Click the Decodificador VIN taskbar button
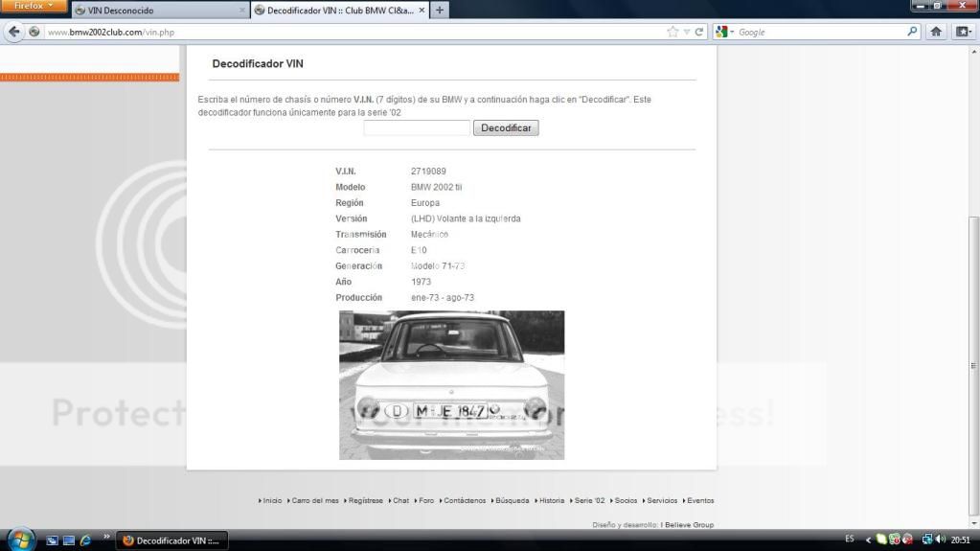Viewport: 980px width, 551px height. tap(171, 540)
